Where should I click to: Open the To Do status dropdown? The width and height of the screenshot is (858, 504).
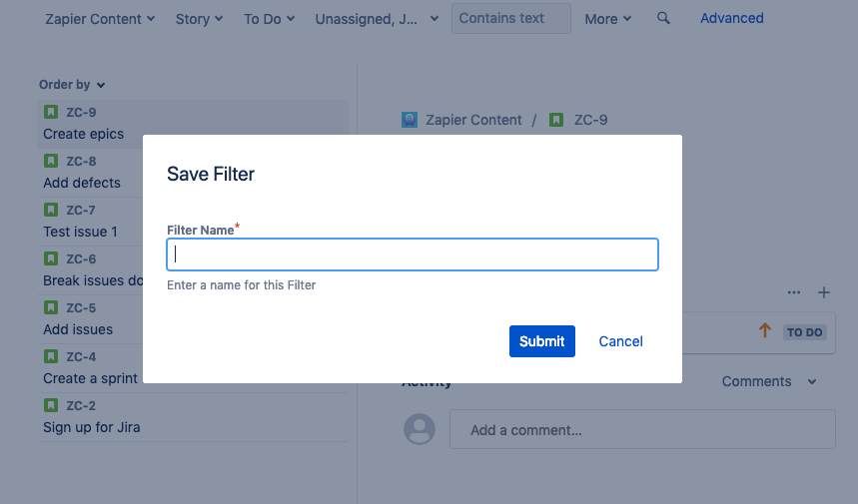270,19
